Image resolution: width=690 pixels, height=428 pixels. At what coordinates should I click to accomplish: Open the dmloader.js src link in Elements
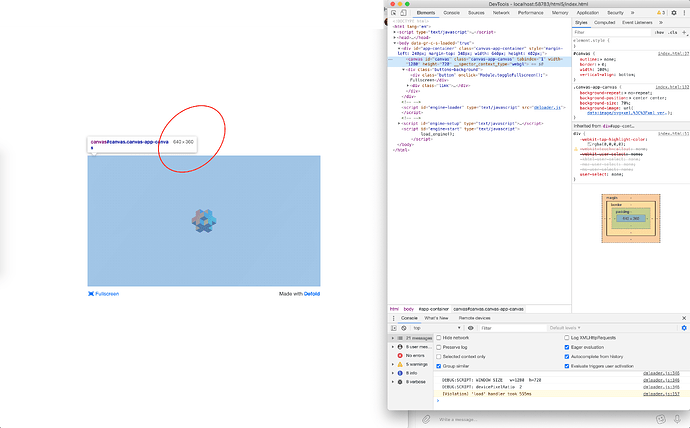(547, 107)
